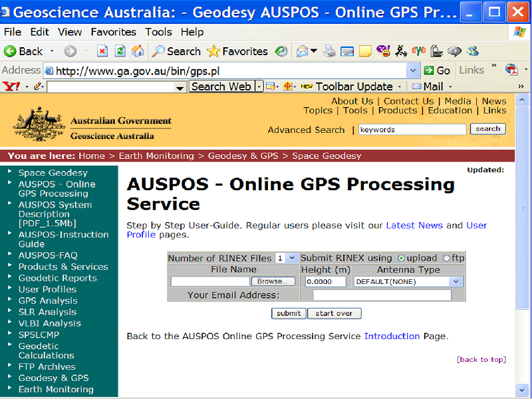Click the keywords search field
532x399 pixels.
coord(412,129)
